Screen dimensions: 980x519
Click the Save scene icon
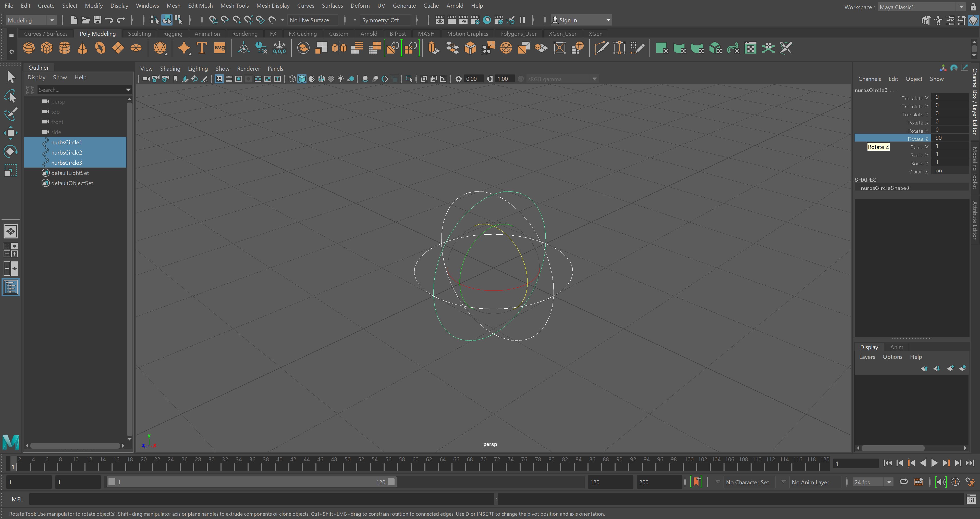click(97, 20)
